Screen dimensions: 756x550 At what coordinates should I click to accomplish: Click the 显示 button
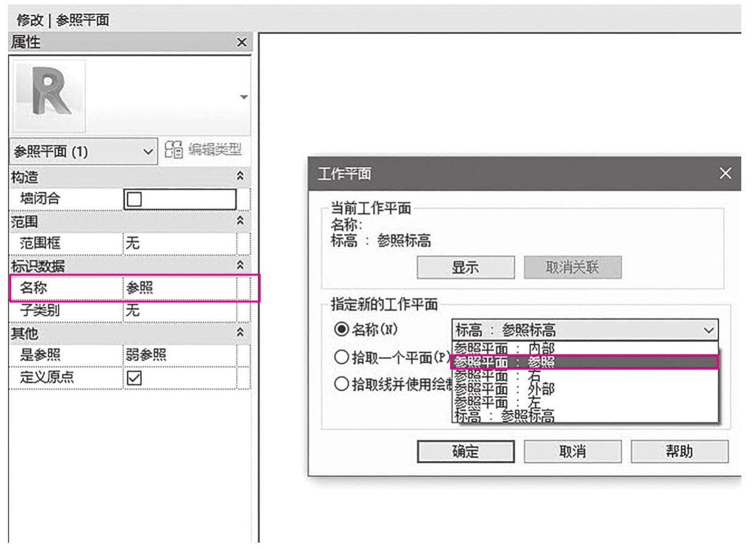pos(465,268)
